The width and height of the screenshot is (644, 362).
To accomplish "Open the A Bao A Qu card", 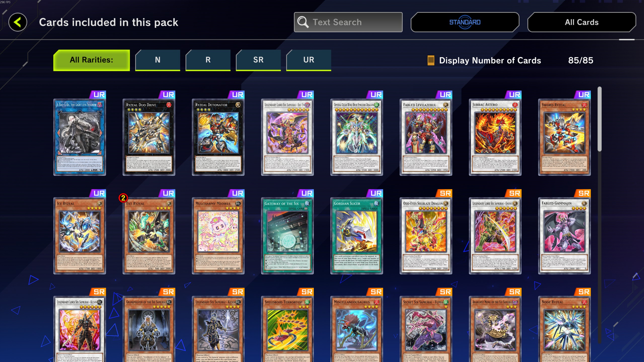I will (80, 137).
